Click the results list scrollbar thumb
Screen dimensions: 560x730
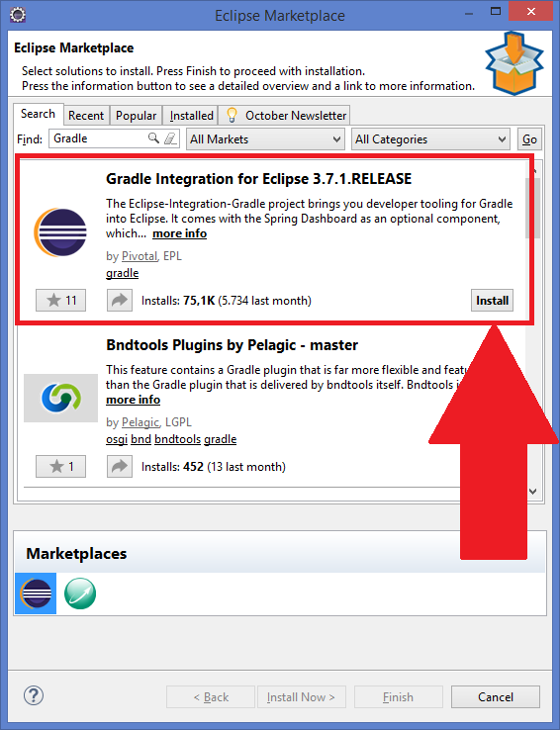tap(532, 208)
